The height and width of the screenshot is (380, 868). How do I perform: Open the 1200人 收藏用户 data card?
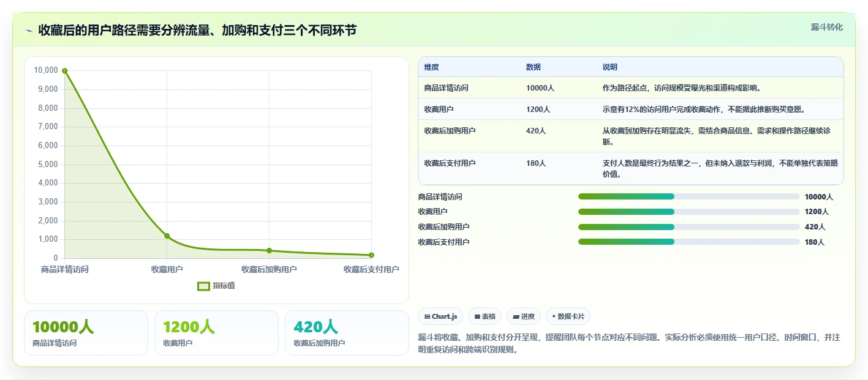tap(216, 333)
